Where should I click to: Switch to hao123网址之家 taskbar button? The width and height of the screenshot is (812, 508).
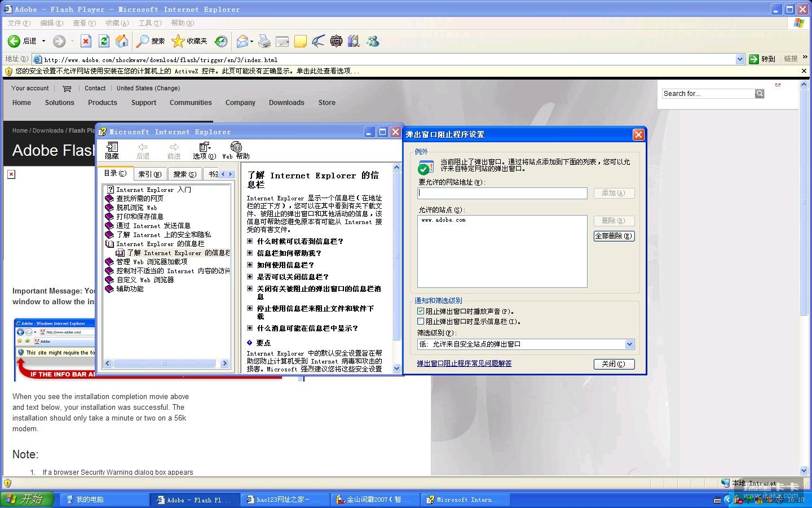pos(285,500)
